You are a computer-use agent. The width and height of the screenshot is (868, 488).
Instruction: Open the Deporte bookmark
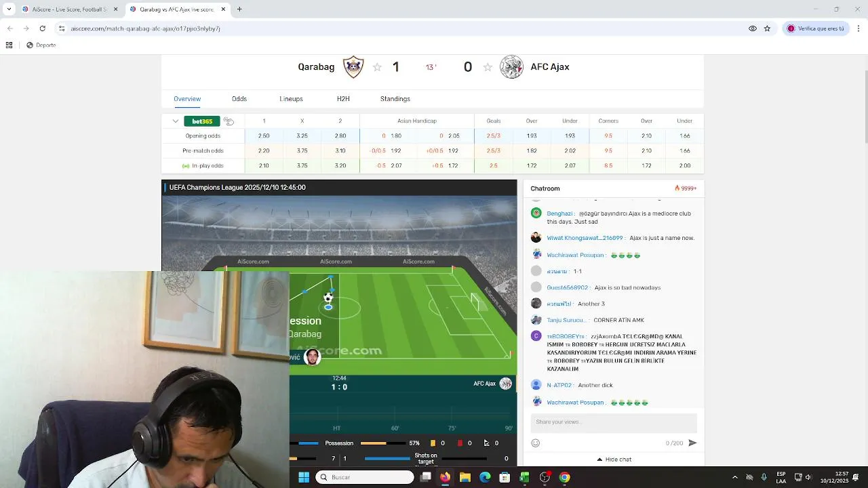[x=41, y=45]
